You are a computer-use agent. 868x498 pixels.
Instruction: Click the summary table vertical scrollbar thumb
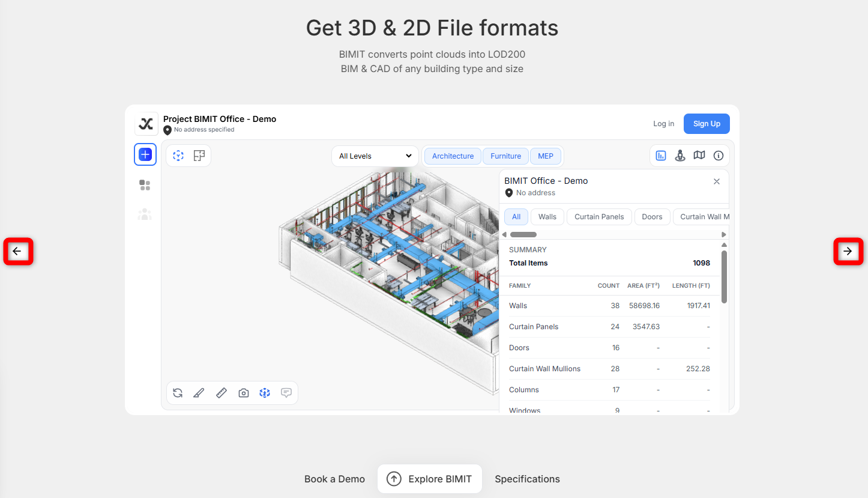(724, 276)
